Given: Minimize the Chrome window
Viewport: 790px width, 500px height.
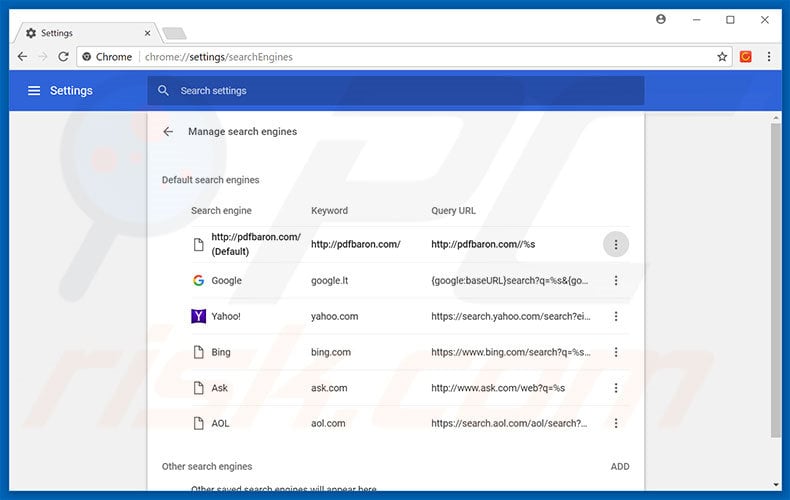Looking at the screenshot, I should click(x=696, y=20).
